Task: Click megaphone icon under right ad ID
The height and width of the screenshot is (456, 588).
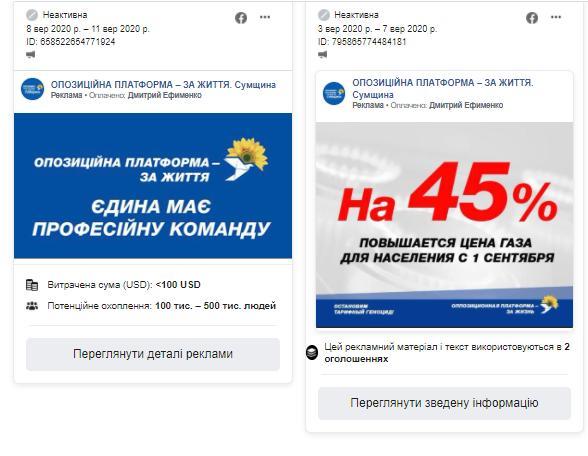Action: (x=322, y=55)
